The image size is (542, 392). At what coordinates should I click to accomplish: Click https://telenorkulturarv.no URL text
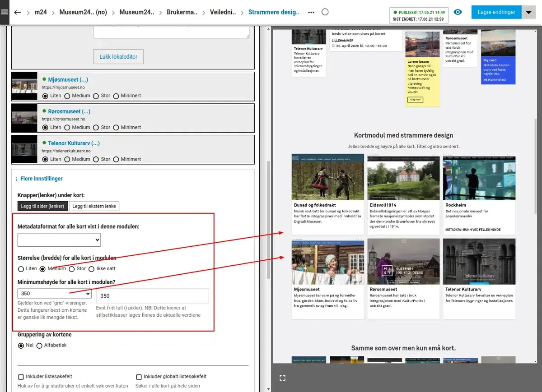point(66,151)
